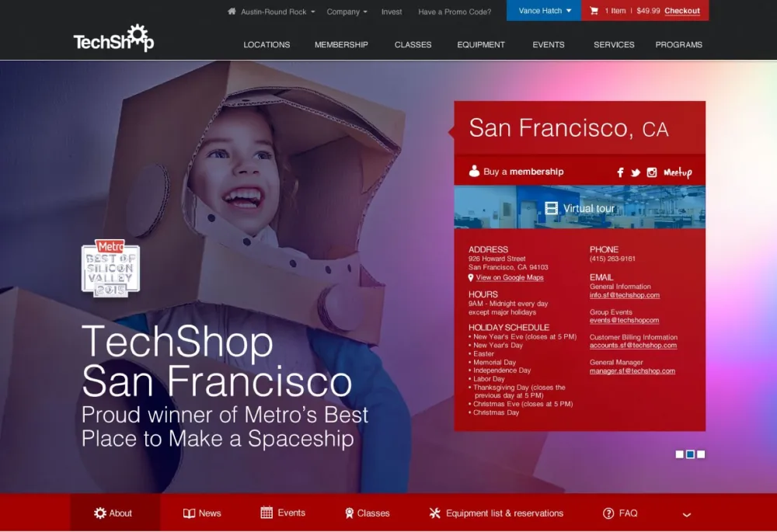Open the EVENTS main menu
The width and height of the screenshot is (777, 532).
(x=549, y=44)
